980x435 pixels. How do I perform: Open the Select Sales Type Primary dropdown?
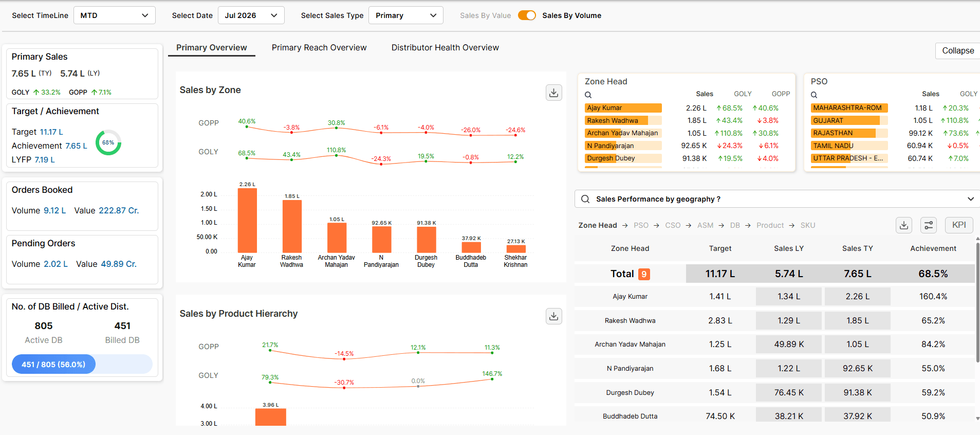406,15
